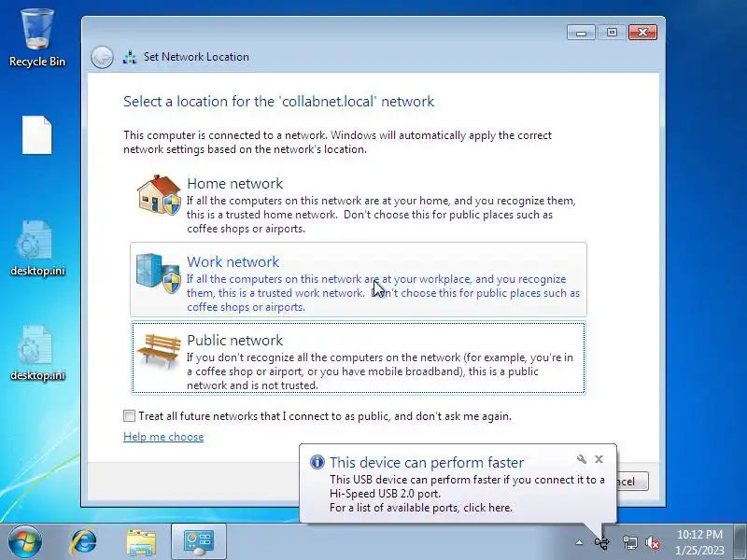The width and height of the screenshot is (747, 560).
Task: Show hidden tray icons arrow
Action: tap(579, 542)
